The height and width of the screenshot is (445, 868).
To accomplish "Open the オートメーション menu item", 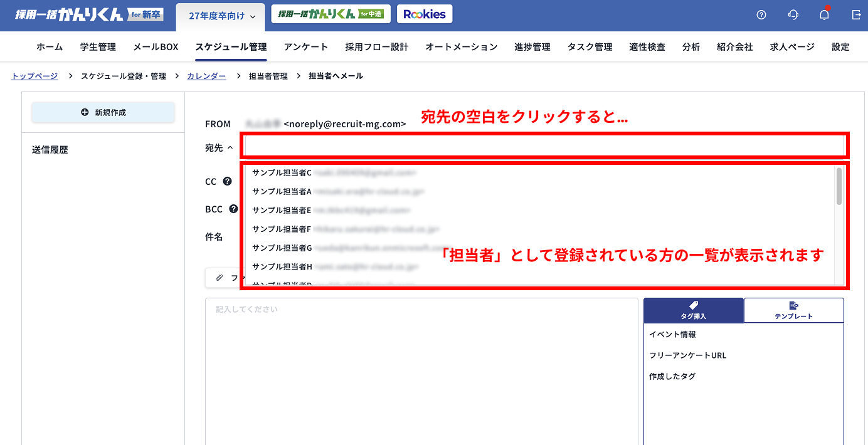I will 461,47.
